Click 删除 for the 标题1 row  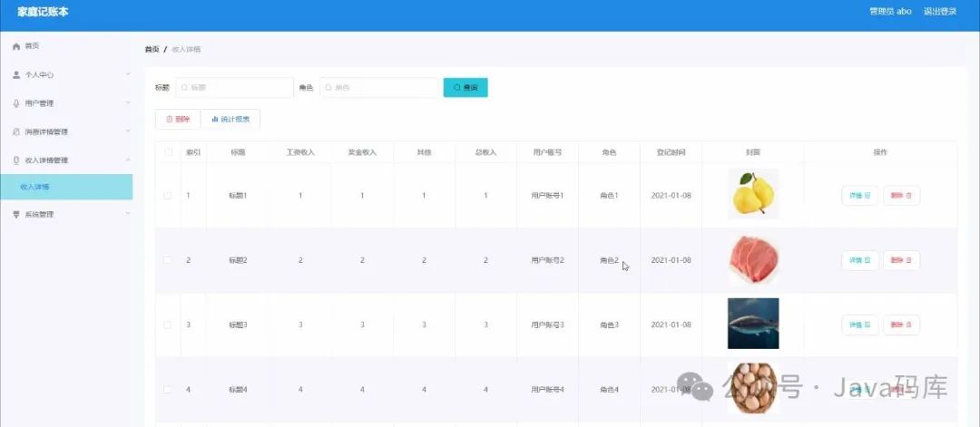tap(901, 196)
